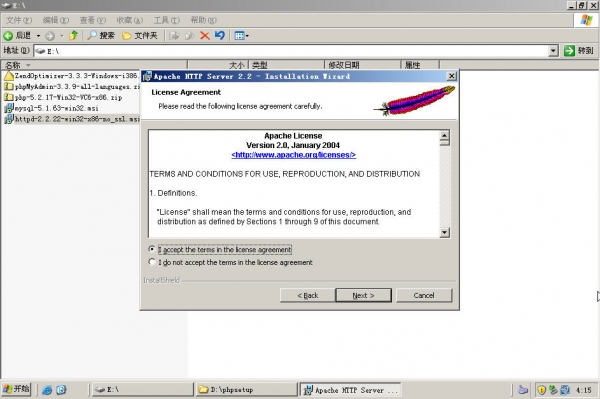This screenshot has height=399, width=600.
Task: Click the Back button in the wizard
Action: 308,295
